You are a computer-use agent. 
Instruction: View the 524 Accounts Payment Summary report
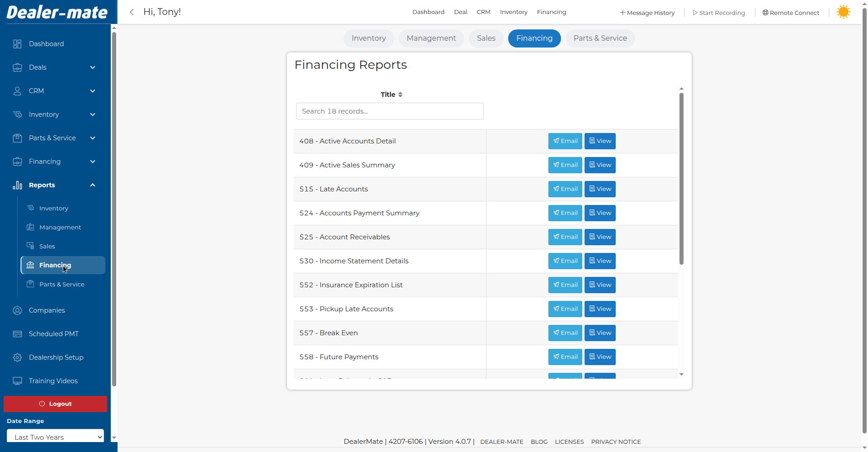[600, 213]
